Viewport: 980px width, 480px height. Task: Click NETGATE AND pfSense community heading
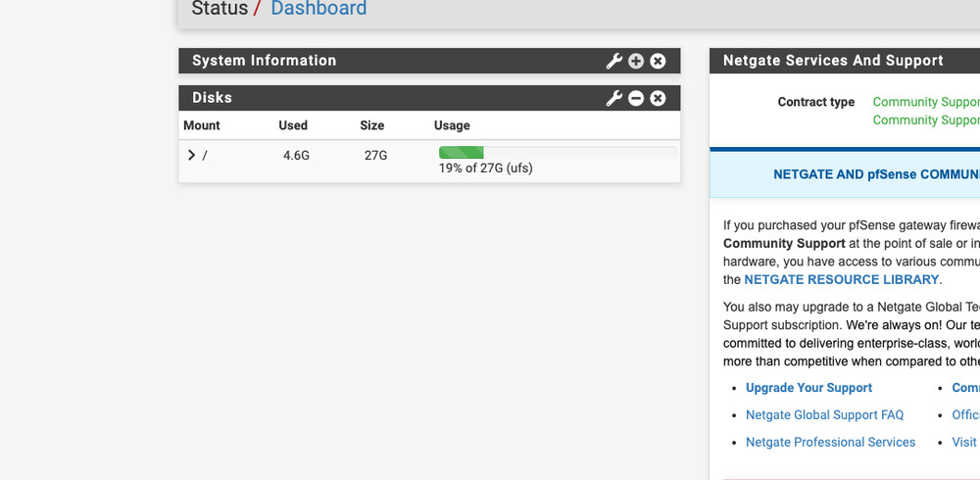(875, 174)
